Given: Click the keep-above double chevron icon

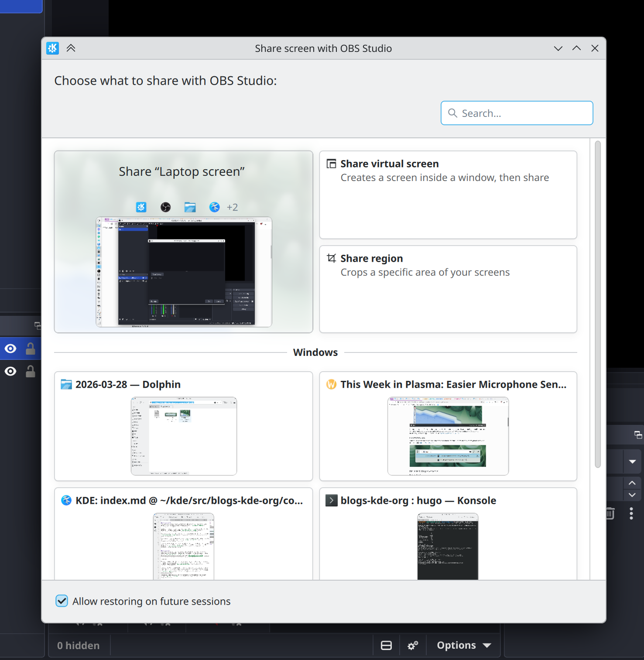Looking at the screenshot, I should 71,48.
